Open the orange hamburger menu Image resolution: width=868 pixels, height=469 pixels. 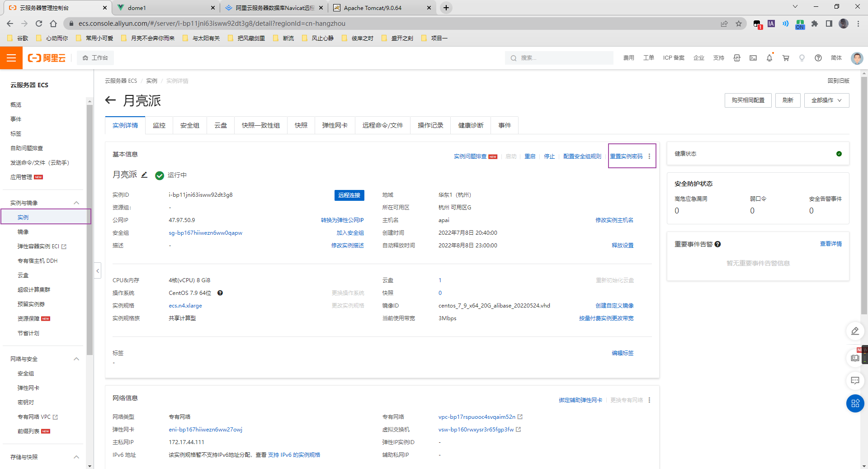(x=11, y=58)
